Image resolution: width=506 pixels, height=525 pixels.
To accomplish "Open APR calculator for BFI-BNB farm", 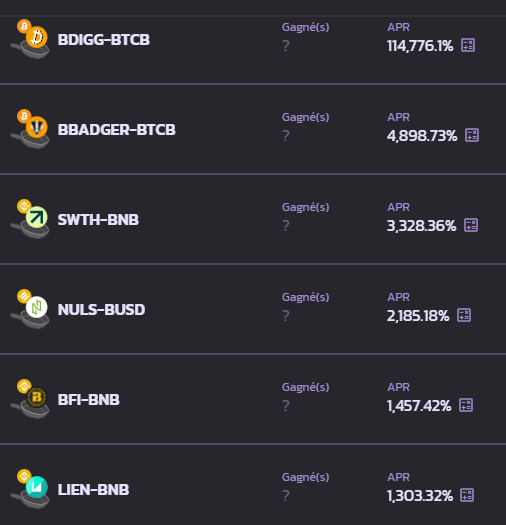I will [x=466, y=405].
